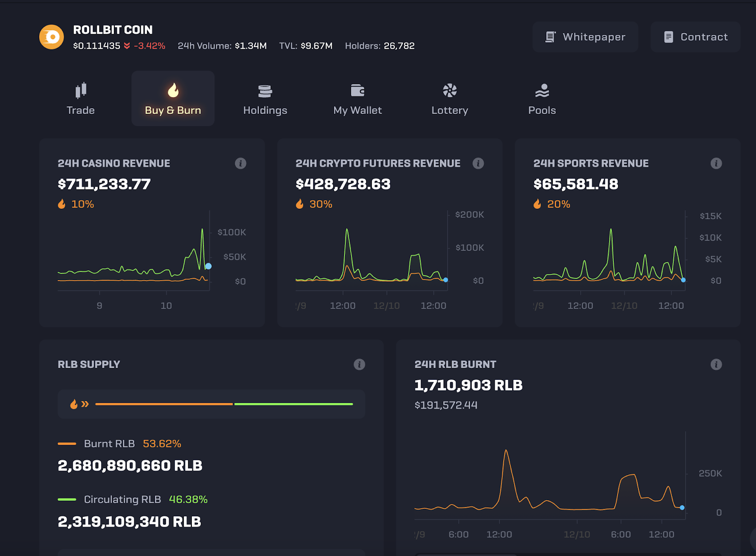Click the blue endpoint on crypto futures chart

(446, 280)
